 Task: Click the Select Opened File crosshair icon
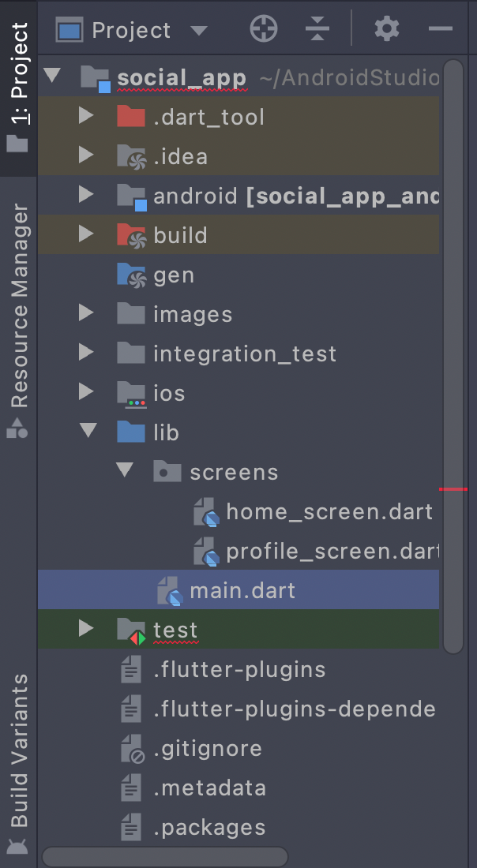point(264,28)
